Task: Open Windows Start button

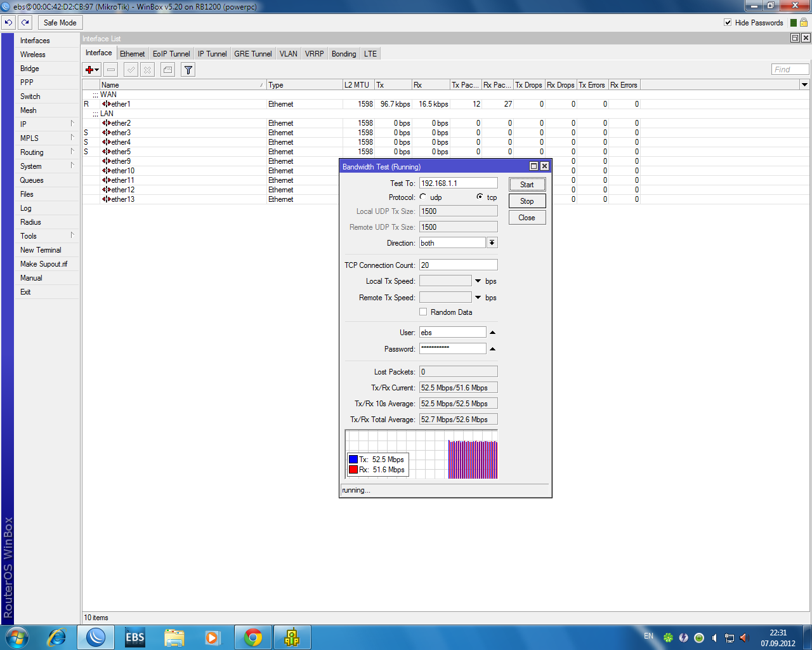Action: tap(17, 637)
